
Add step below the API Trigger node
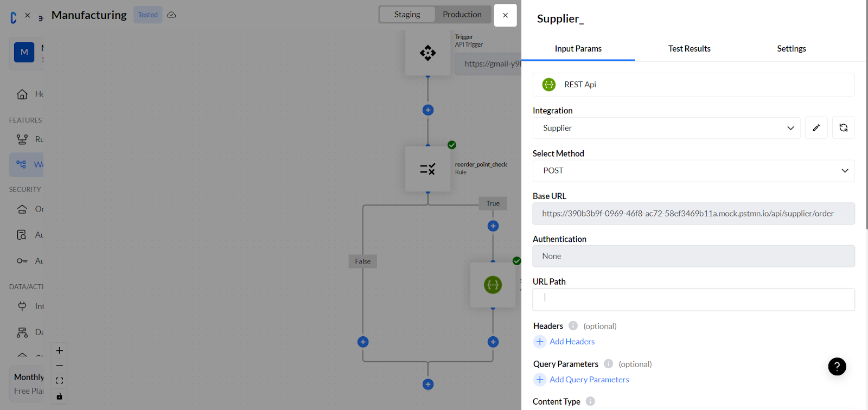428,110
